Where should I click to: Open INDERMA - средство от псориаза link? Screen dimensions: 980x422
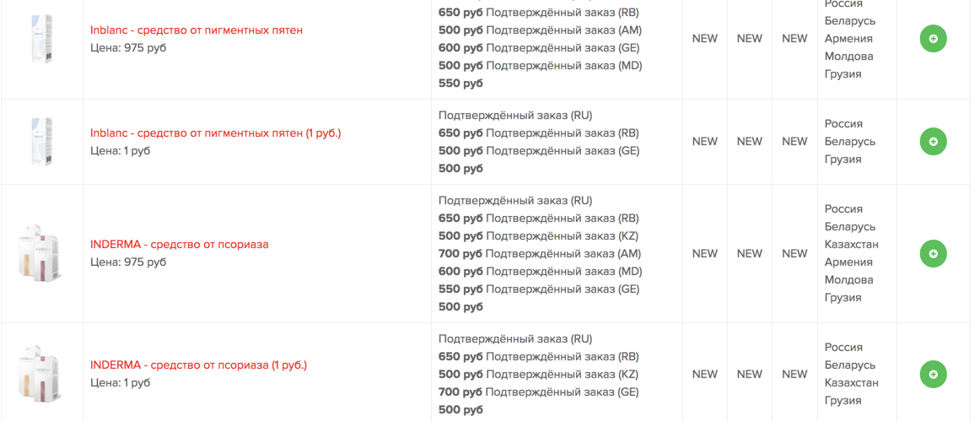pyautogui.click(x=180, y=245)
